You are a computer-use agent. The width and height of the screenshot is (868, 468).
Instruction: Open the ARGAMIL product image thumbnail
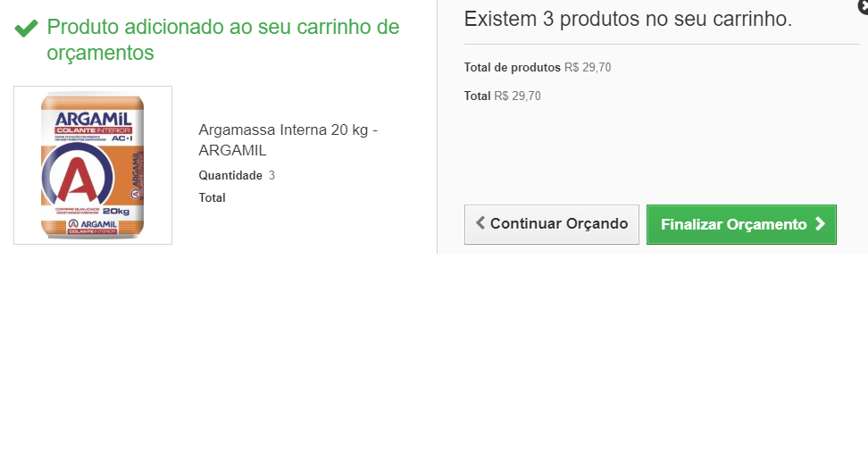[93, 165]
